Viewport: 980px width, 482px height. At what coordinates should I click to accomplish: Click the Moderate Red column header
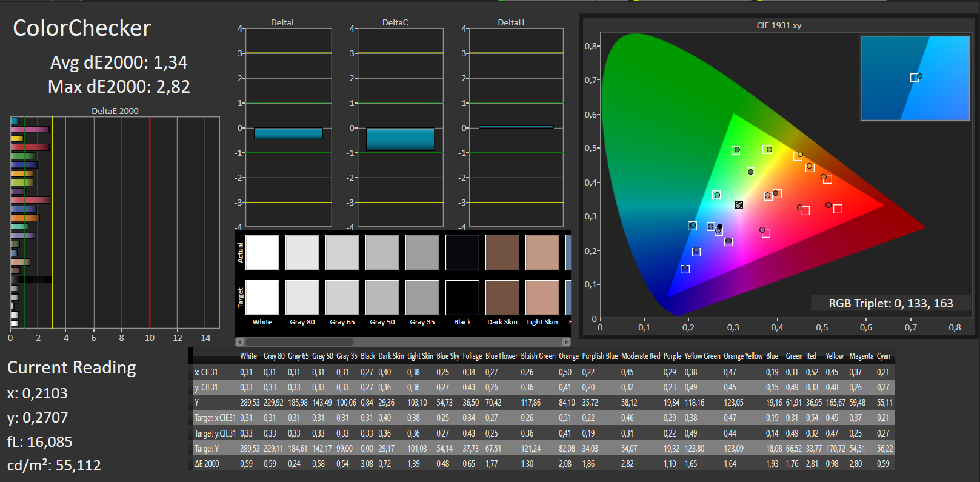[640, 356]
